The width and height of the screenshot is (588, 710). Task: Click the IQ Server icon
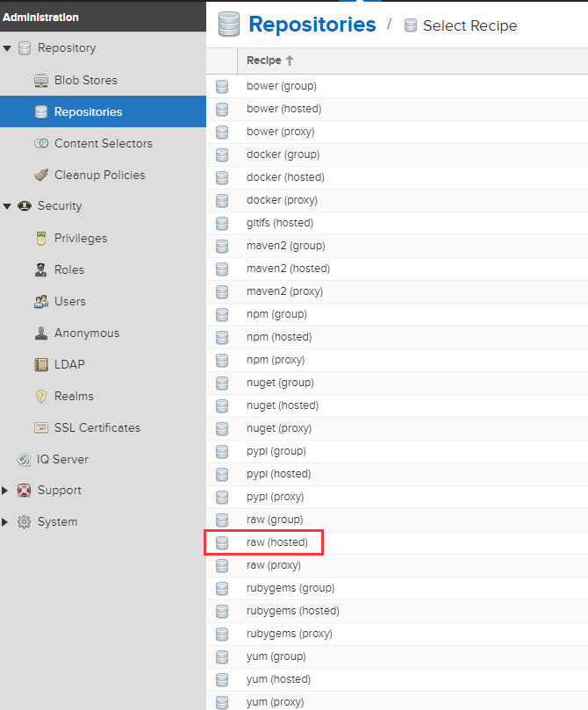tap(24, 460)
